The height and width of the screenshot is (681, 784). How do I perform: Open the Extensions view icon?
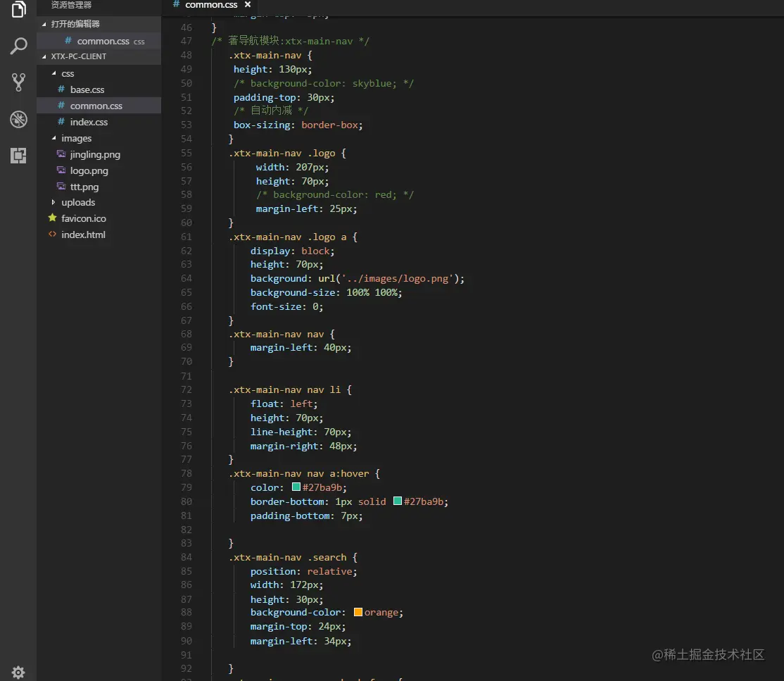18,156
